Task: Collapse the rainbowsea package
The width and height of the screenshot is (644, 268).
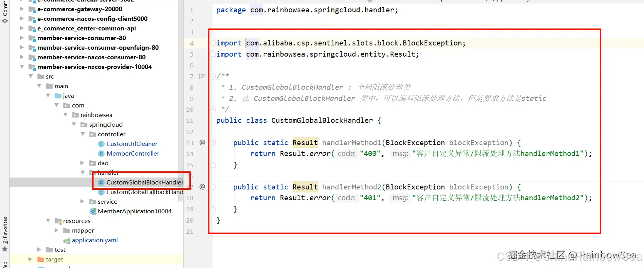Action: coord(65,115)
